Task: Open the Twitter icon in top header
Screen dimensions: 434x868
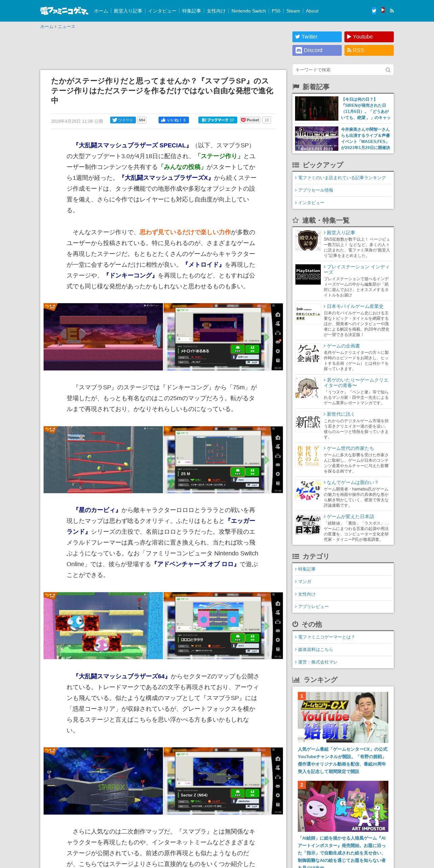Action: 374,10
